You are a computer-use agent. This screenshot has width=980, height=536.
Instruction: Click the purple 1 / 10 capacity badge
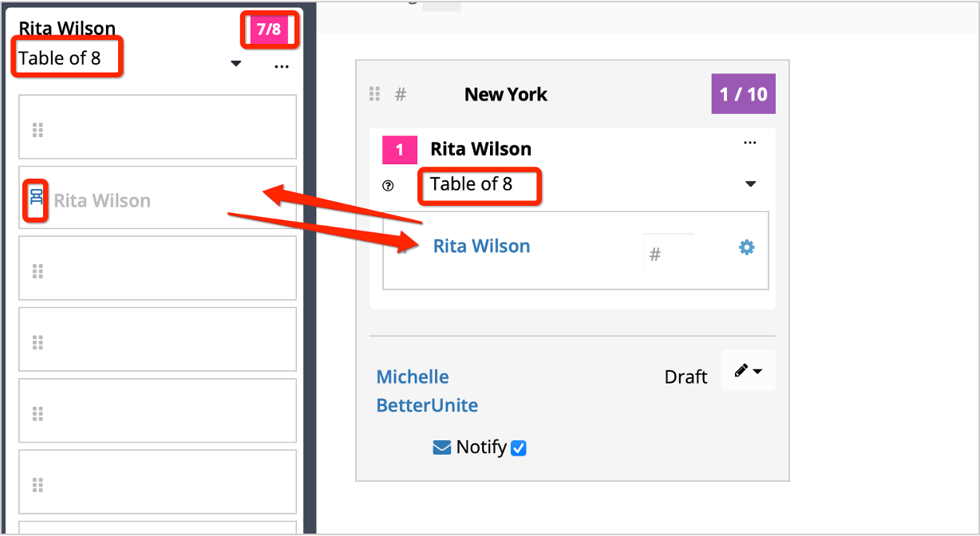(x=743, y=94)
